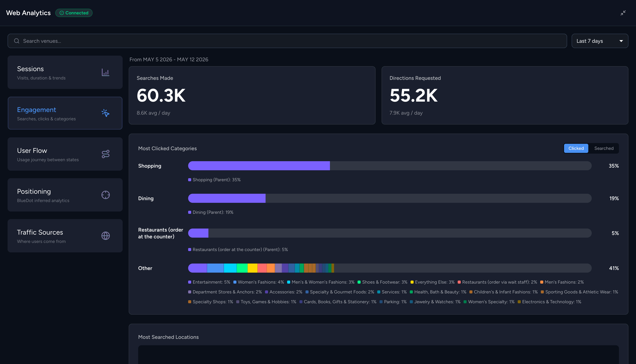The image size is (636, 364).
Task: Click the "Most Clicked Categories" heading
Action: pyautogui.click(x=167, y=148)
